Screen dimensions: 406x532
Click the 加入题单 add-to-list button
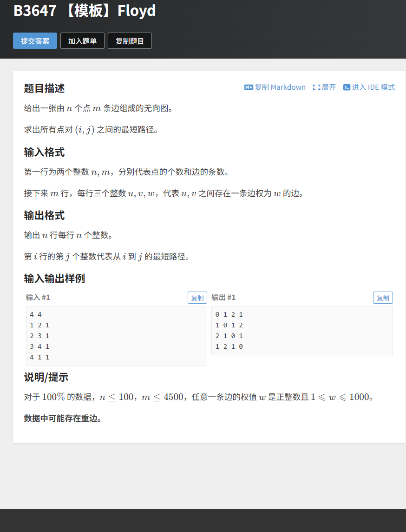click(82, 40)
